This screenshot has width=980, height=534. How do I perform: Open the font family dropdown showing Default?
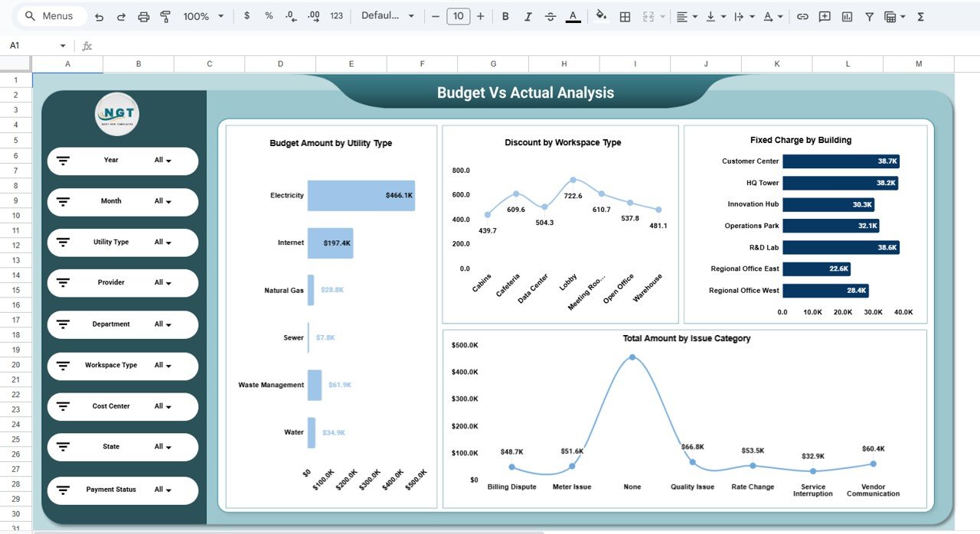pos(387,15)
